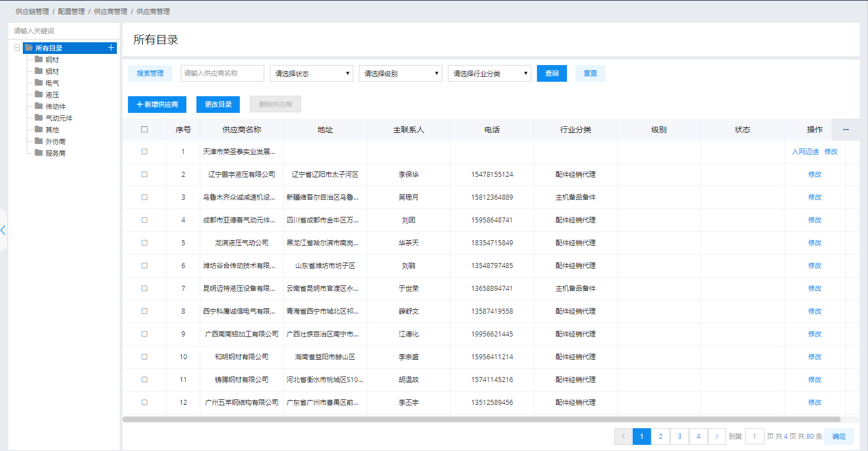Click the 新增供应商 button
This screenshot has width=868, height=451.
pos(157,105)
